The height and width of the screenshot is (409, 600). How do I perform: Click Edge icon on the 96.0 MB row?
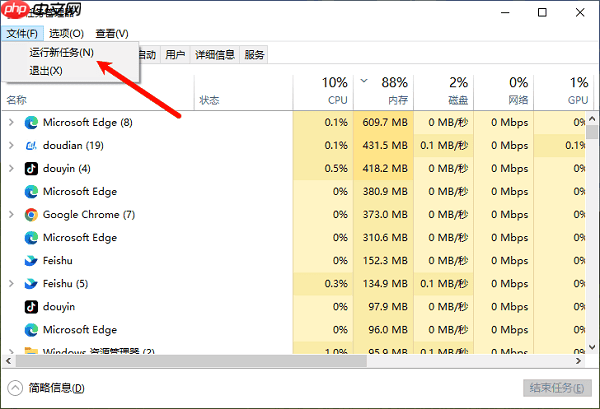31,329
